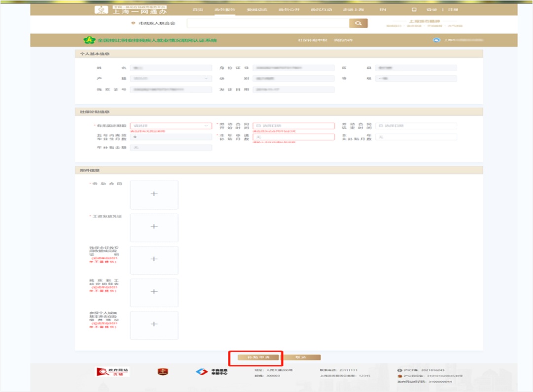Click the 年补贴金额 field
533x392 pixels.
(171, 148)
